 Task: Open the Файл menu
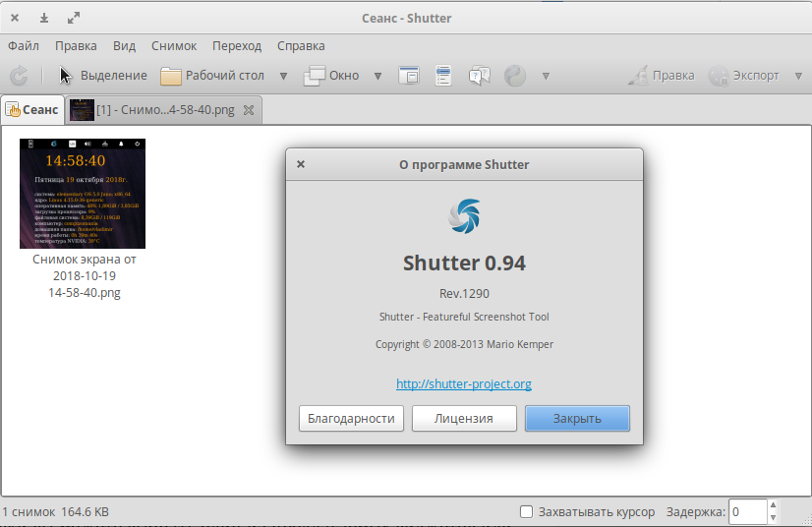click(24, 45)
